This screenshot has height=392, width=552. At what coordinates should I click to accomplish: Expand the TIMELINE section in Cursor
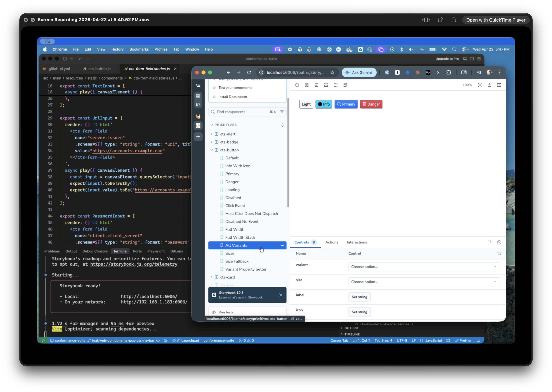tap(350, 334)
